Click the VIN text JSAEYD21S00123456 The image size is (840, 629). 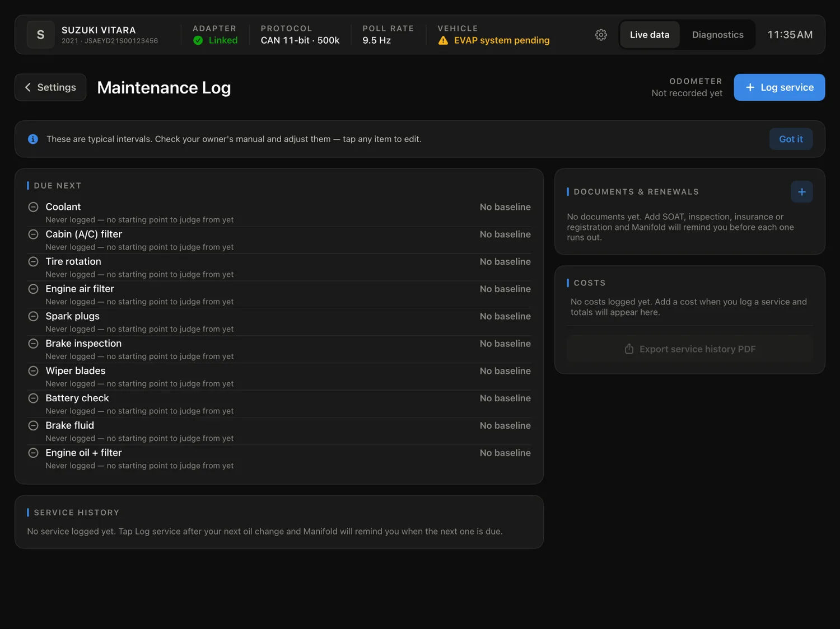tap(121, 41)
